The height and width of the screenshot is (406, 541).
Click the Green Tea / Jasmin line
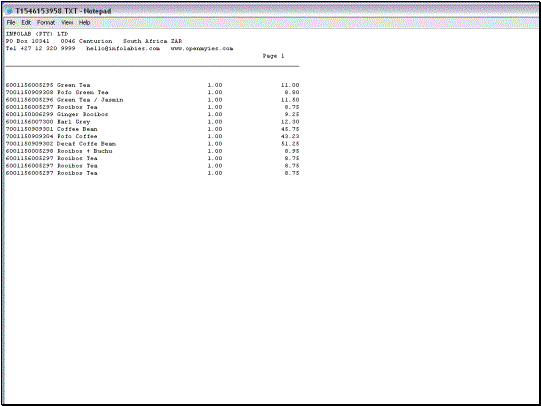153,100
